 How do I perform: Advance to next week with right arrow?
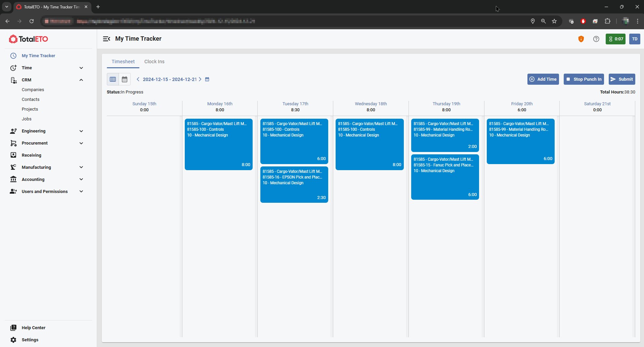[x=200, y=79]
